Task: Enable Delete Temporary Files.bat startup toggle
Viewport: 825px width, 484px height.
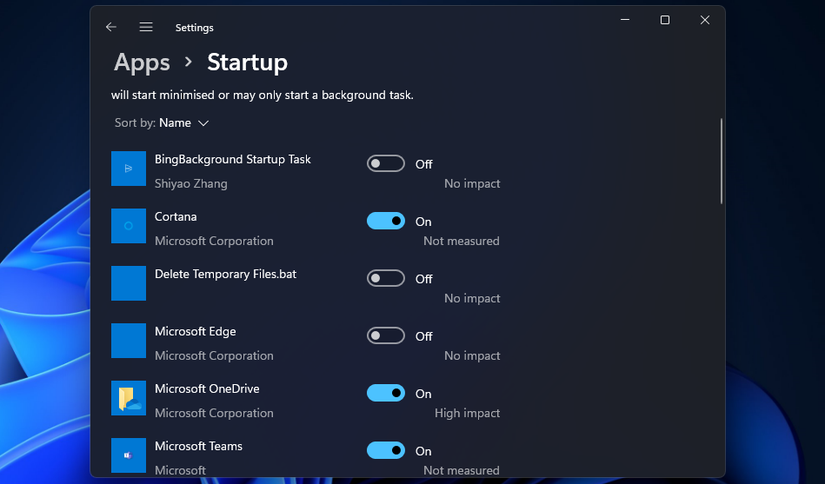Action: point(386,278)
